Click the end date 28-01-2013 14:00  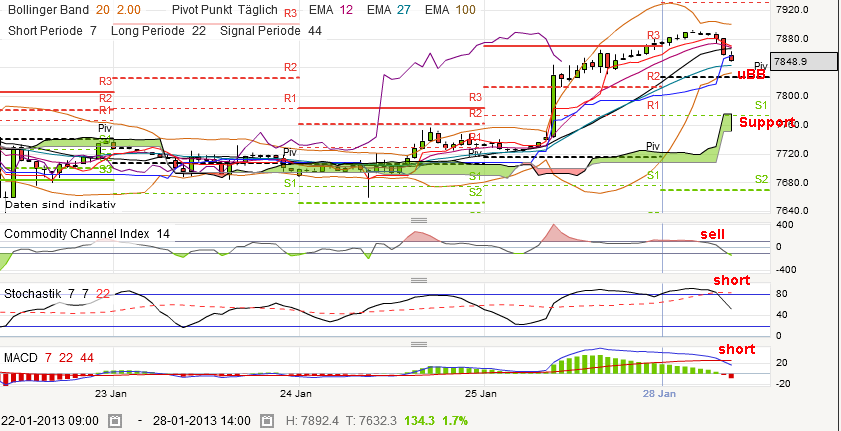pyautogui.click(x=201, y=420)
